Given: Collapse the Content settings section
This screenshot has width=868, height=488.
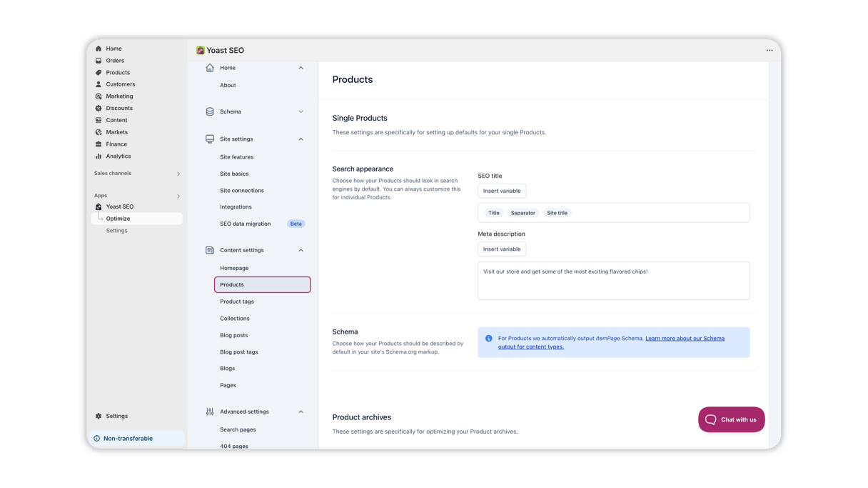Looking at the screenshot, I should click(301, 250).
